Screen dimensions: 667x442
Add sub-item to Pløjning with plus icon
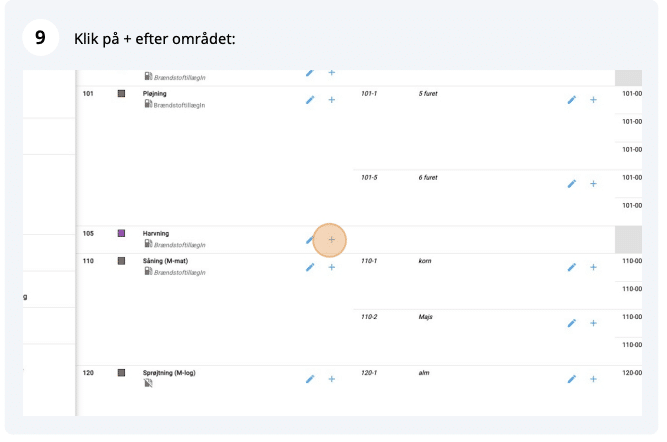(332, 100)
